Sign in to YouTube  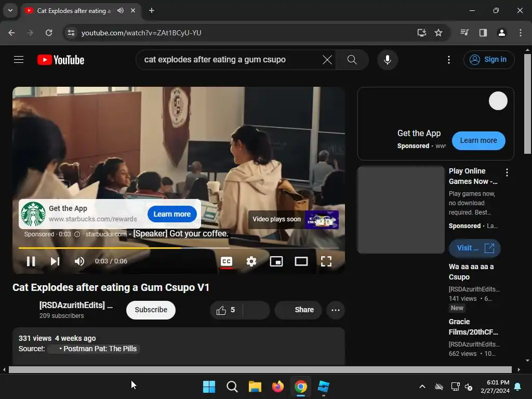[488, 60]
